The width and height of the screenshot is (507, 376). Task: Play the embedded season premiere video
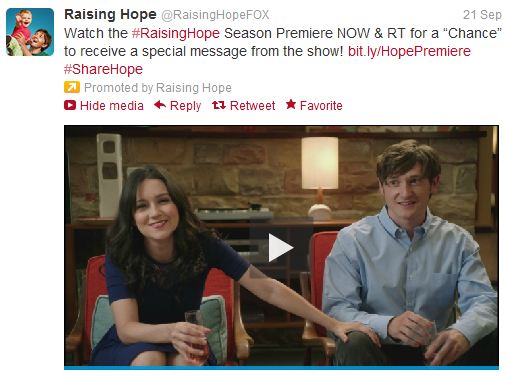point(281,247)
